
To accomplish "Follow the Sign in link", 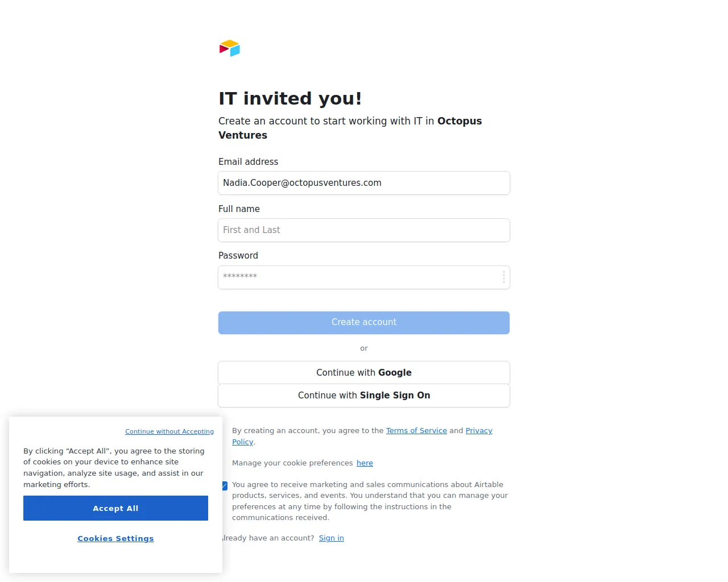I will coord(332,538).
